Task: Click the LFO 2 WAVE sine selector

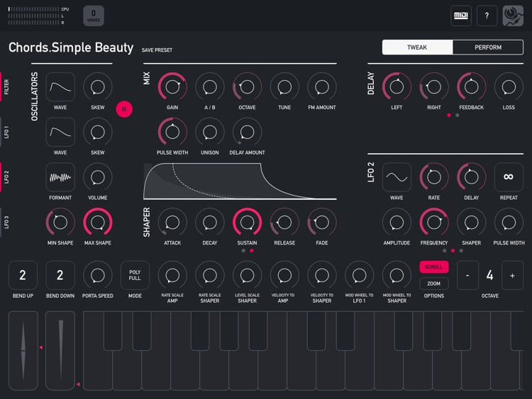Action: click(x=397, y=177)
